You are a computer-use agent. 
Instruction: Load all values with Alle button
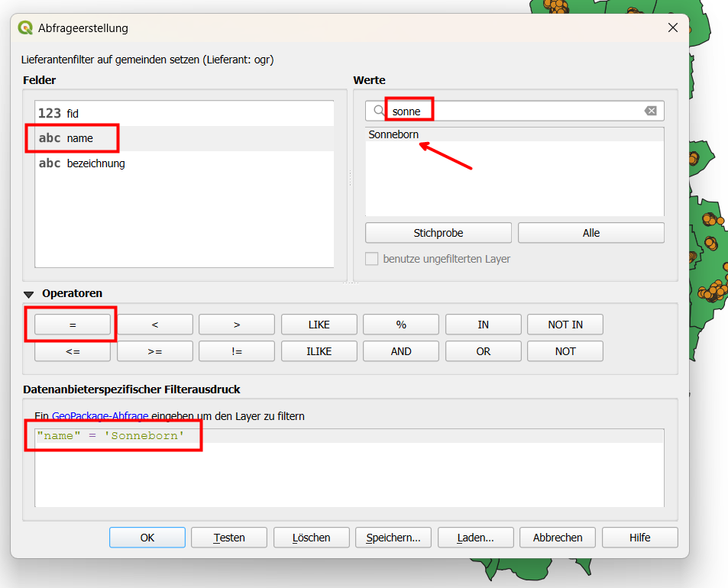tap(591, 233)
